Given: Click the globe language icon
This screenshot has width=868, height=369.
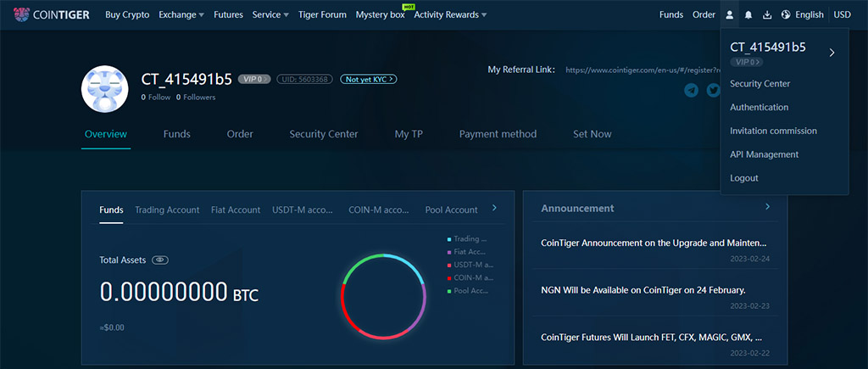Looking at the screenshot, I should point(786,15).
